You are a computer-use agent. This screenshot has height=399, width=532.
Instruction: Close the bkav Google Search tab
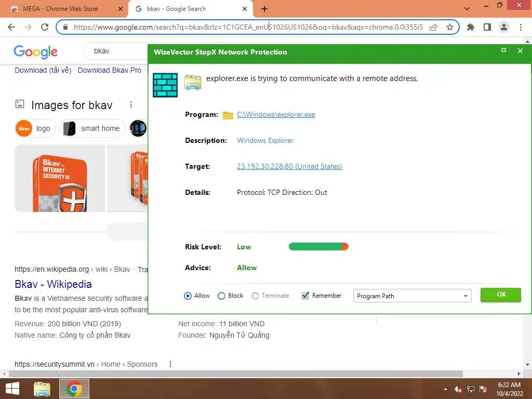click(x=245, y=9)
